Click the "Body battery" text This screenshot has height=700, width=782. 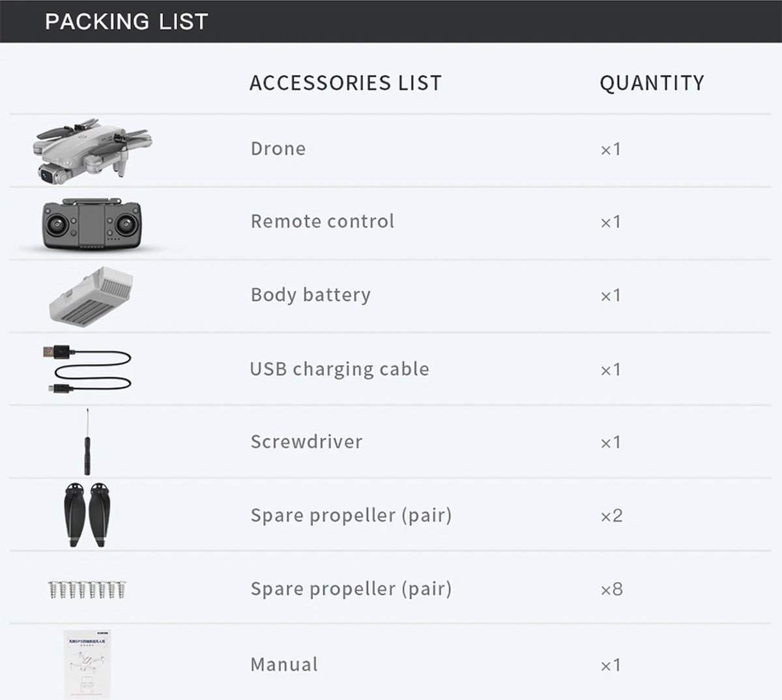coord(311,295)
